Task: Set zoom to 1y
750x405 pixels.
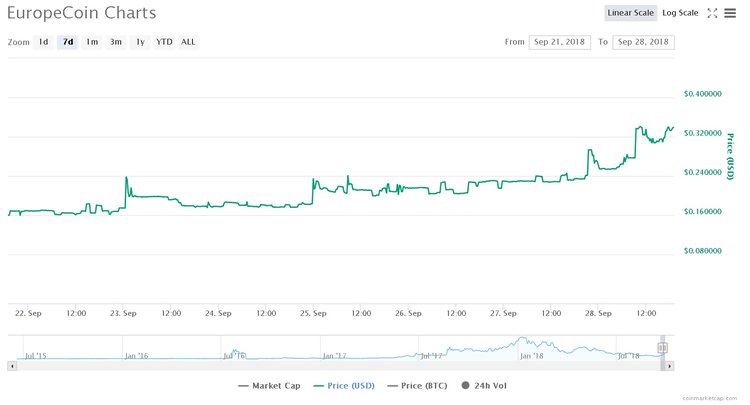Action: 140,42
